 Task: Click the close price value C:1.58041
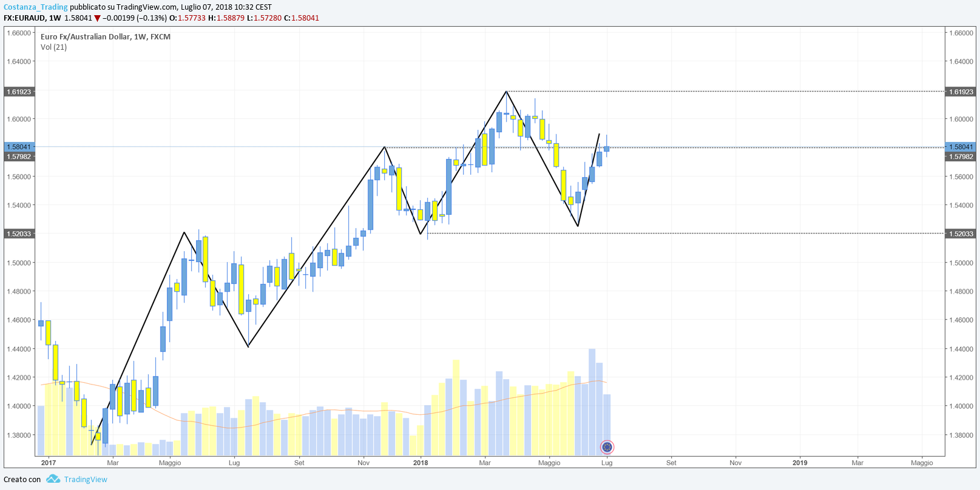coord(302,18)
